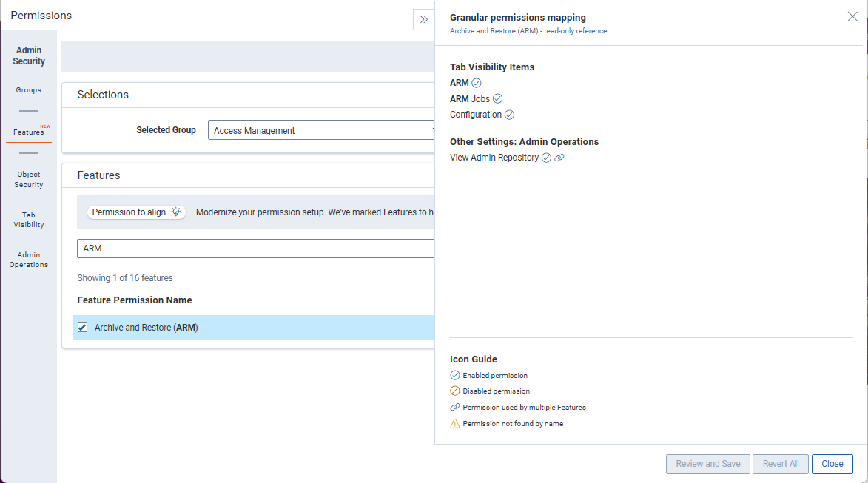Viewport: 868px width, 483px height.
Task: Uncheck Archive and Restore (ARM) checkbox
Action: coord(82,328)
